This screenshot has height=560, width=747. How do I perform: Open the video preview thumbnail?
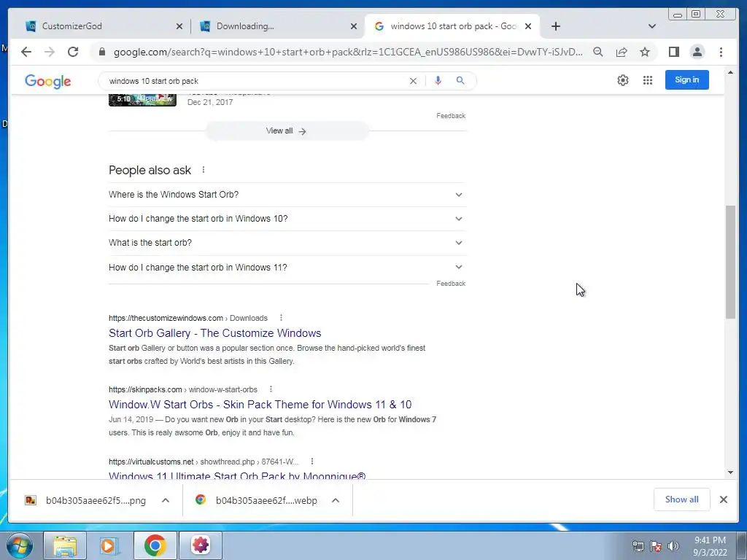point(142,100)
